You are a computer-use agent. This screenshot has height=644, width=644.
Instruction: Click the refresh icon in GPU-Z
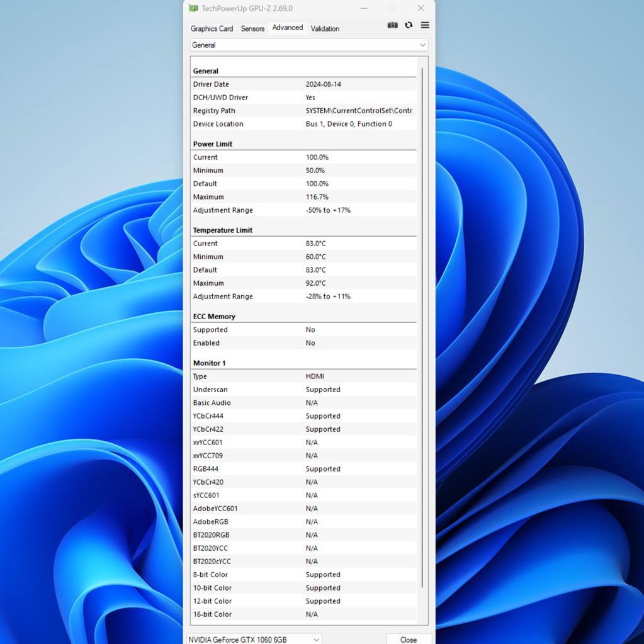[x=409, y=25]
